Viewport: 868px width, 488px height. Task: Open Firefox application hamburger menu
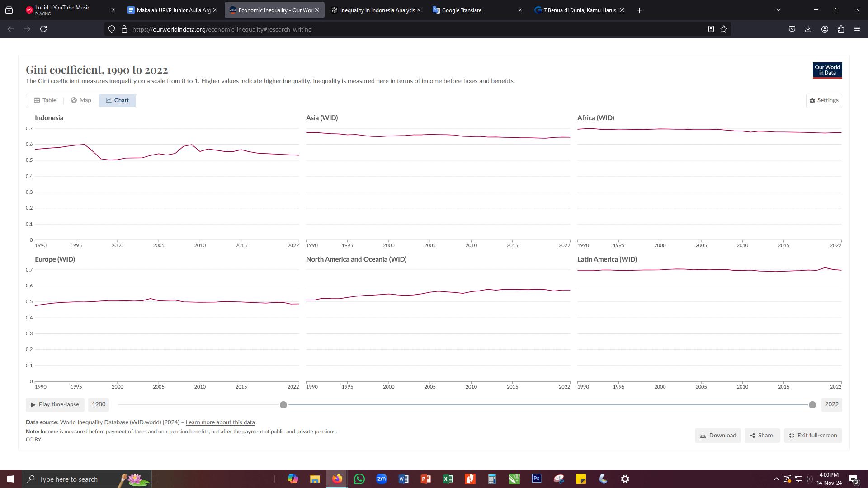pos(857,29)
